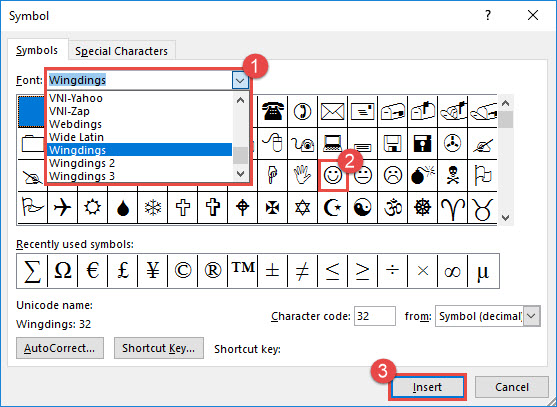
Task: Click font list scroll-up arrow
Action: [x=240, y=100]
